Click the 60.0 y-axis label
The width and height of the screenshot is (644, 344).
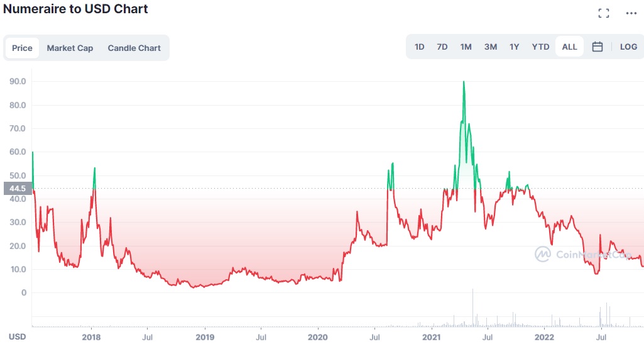click(18, 152)
